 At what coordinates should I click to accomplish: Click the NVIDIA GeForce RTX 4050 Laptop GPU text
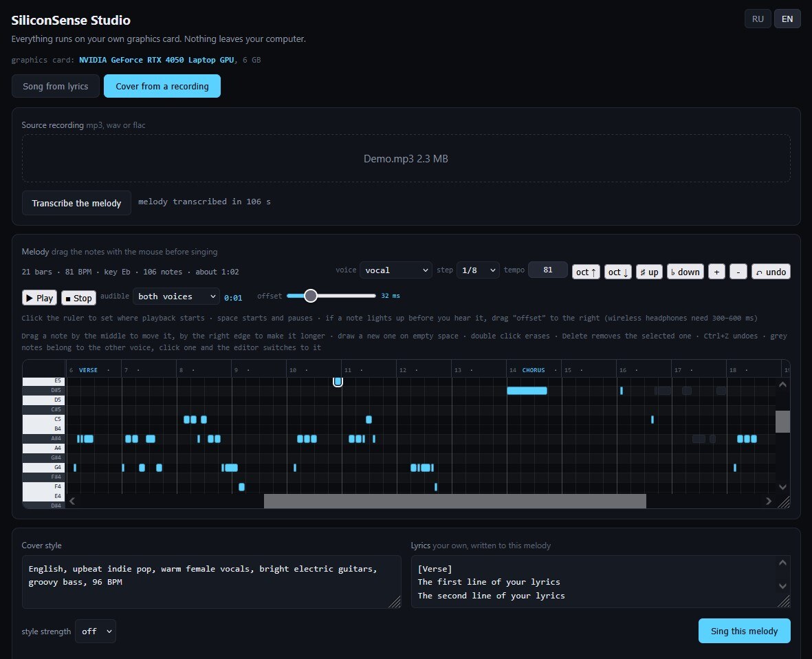tap(156, 60)
